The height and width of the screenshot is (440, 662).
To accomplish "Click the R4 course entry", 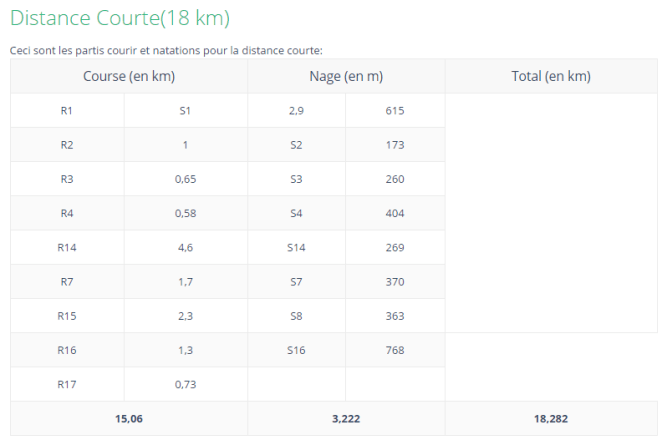I will [x=67, y=213].
